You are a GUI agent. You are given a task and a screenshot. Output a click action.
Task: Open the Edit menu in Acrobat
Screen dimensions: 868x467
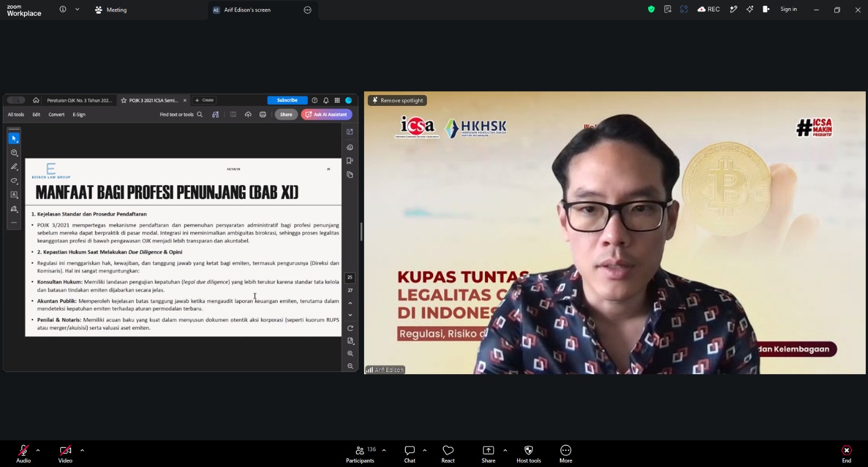click(36, 115)
